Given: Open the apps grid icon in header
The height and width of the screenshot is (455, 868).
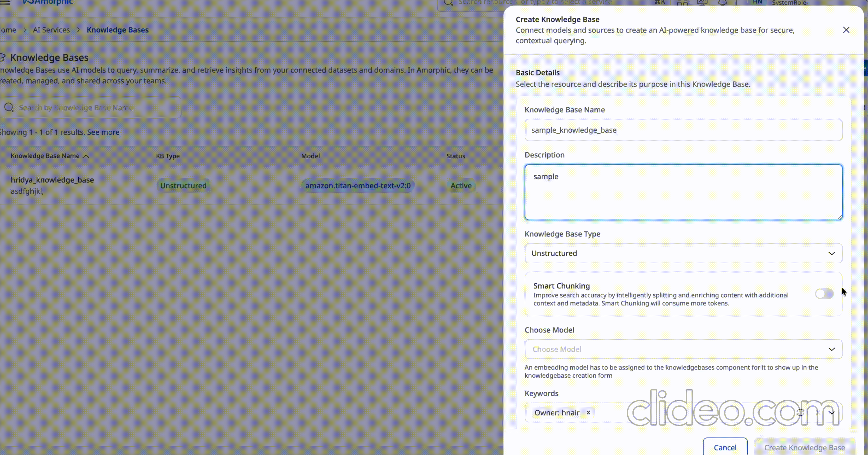Looking at the screenshot, I should 682,3.
